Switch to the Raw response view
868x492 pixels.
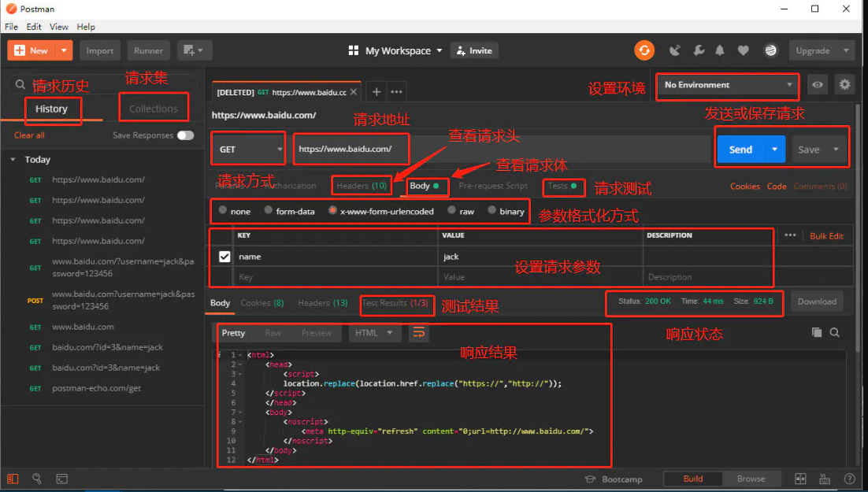pos(273,333)
